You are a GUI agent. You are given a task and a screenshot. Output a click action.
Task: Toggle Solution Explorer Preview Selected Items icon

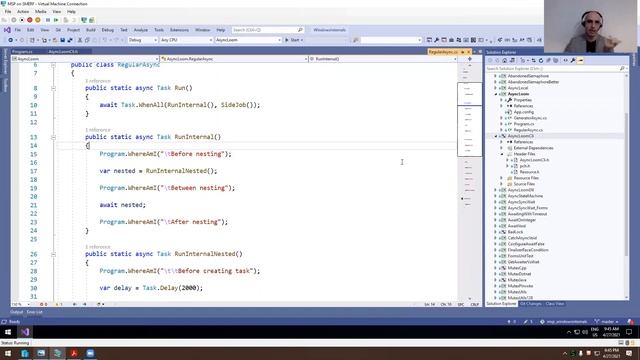[580, 60]
